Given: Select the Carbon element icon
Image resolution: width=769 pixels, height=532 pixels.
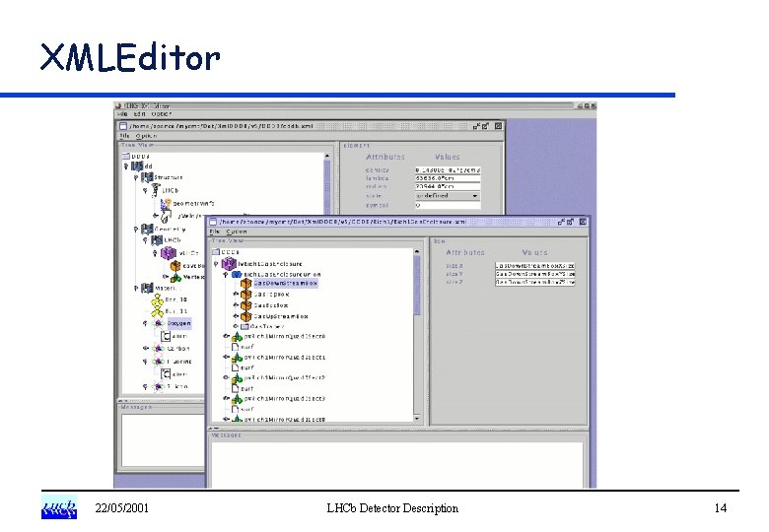Looking at the screenshot, I should point(158,349).
